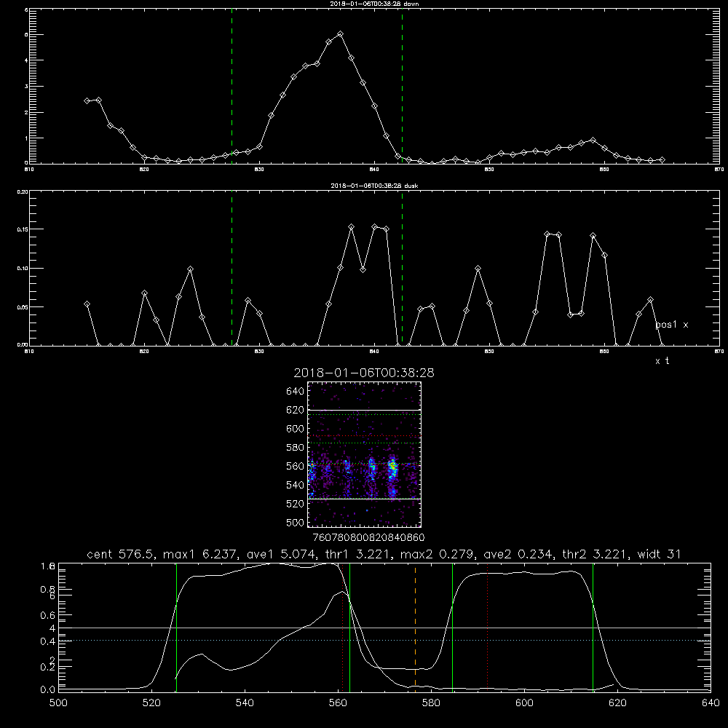Click the 500 tick label on bottom plot x-axis
This screenshot has height=728, width=728.
tap(58, 703)
